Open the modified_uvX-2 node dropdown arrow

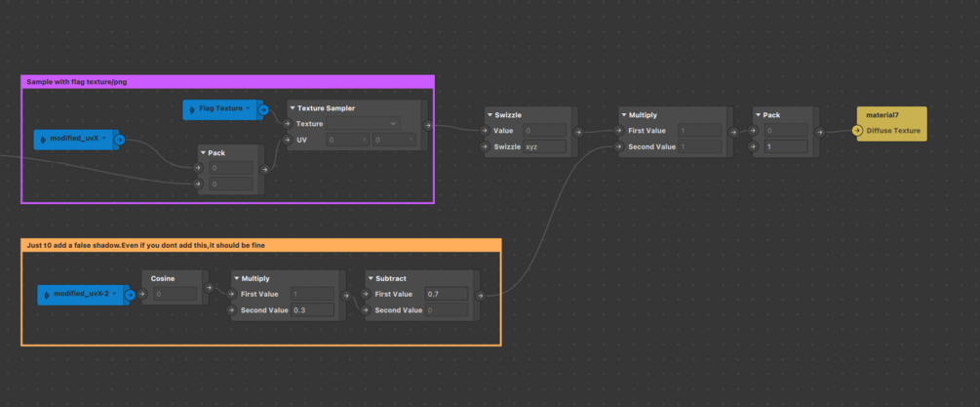tap(114, 294)
